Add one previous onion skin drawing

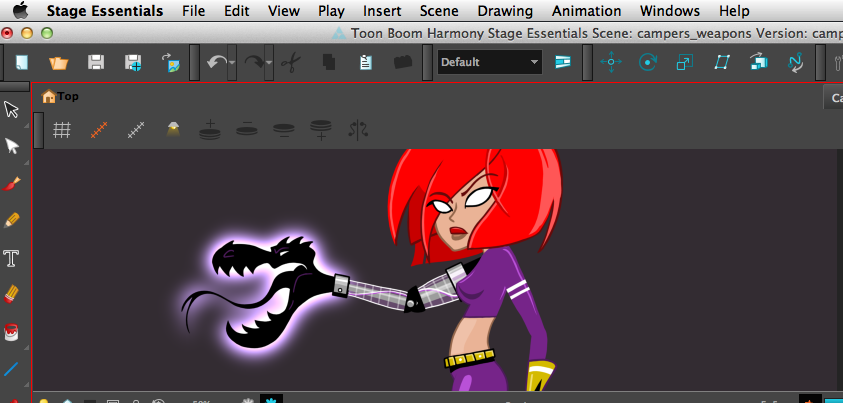210,130
